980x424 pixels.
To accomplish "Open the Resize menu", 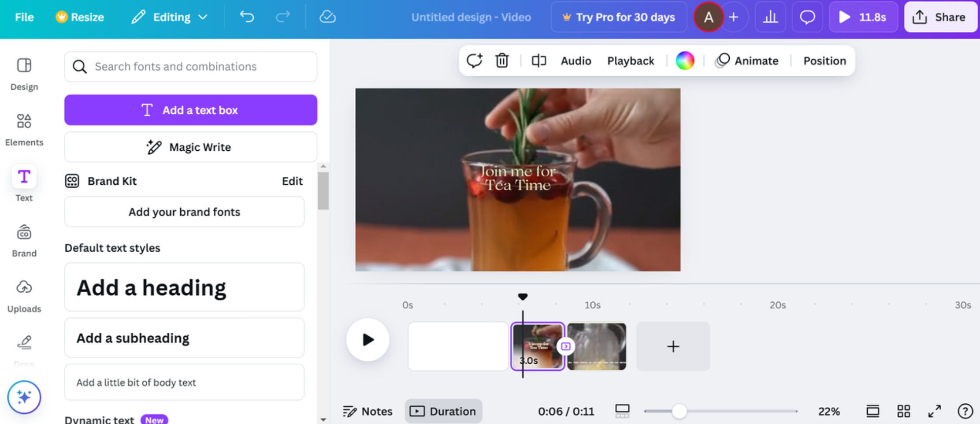I will 80,17.
